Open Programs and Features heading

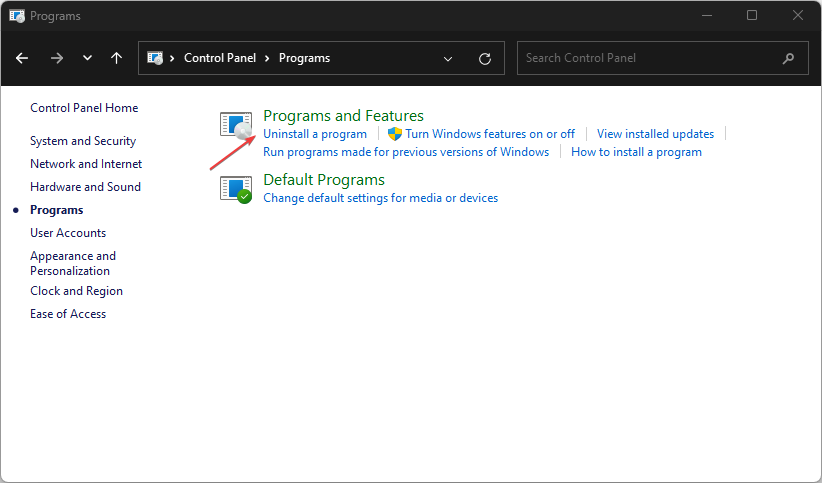tap(343, 115)
